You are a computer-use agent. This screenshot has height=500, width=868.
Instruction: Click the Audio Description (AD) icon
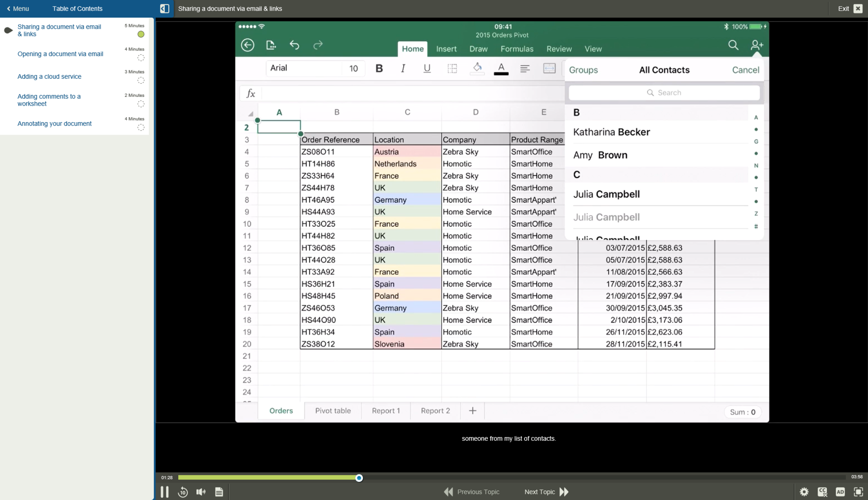tap(841, 492)
